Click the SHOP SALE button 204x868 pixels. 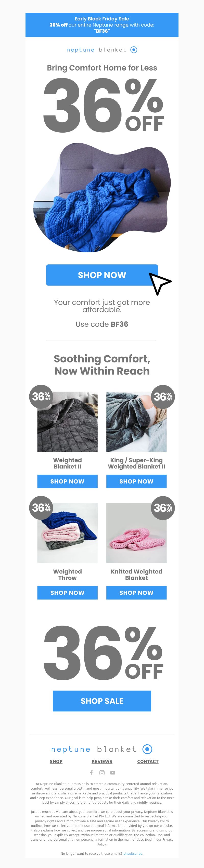[x=102, y=701]
